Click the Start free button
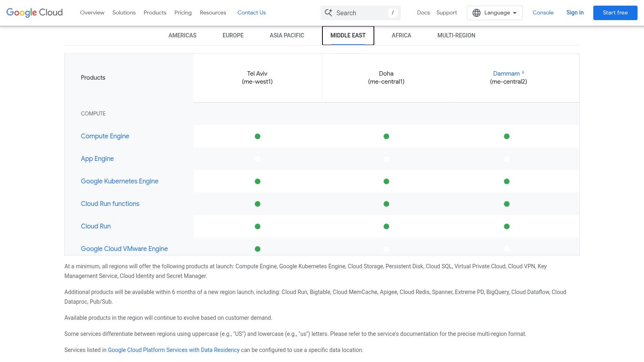Image resolution: width=644 pixels, height=362 pixels. 615,12
